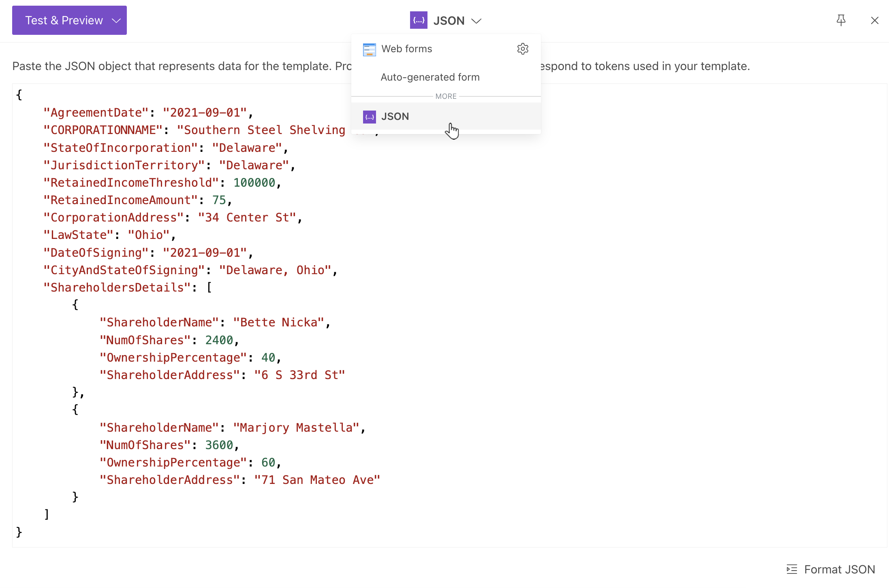This screenshot has height=588, width=889.
Task: Click the X icon to close the data panel
Action: tap(874, 20)
